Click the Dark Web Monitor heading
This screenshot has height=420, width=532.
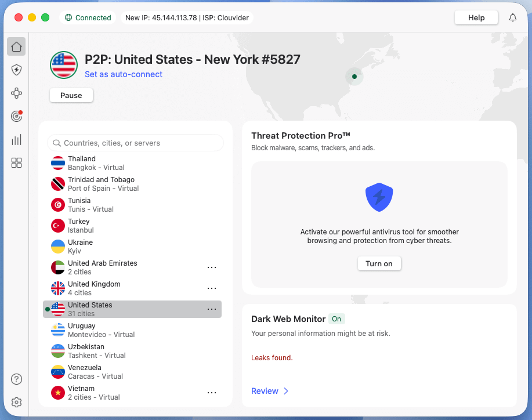[288, 319]
